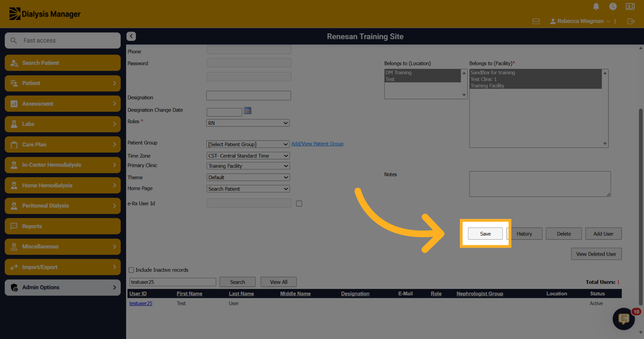Open the Primary Clinic dropdown
The height and width of the screenshot is (339, 644).
click(248, 166)
